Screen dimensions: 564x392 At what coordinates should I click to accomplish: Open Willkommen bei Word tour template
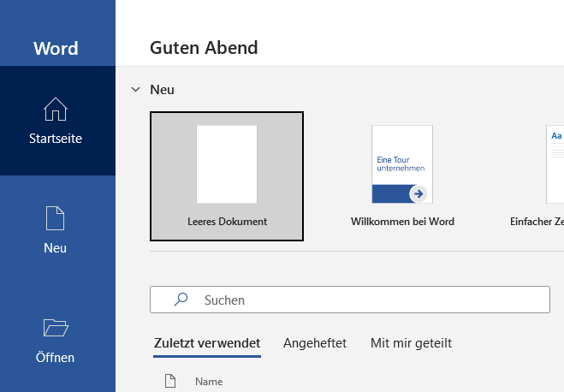click(x=402, y=176)
